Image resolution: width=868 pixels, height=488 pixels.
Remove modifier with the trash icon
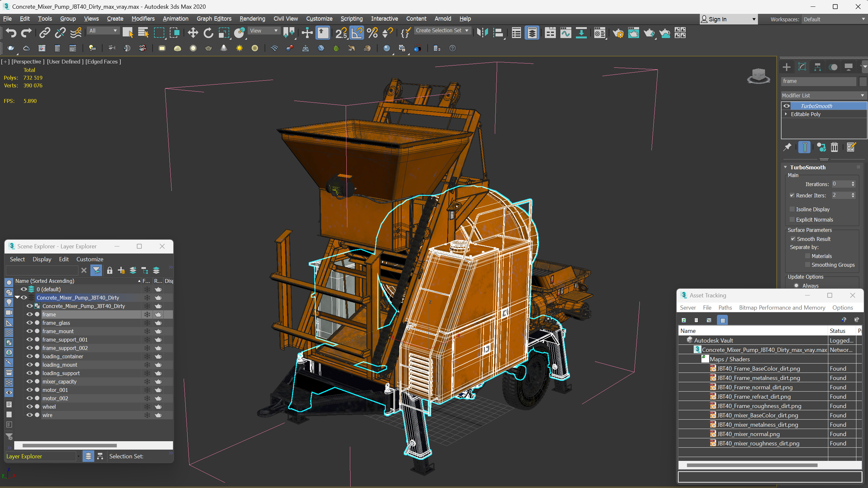pyautogui.click(x=834, y=147)
